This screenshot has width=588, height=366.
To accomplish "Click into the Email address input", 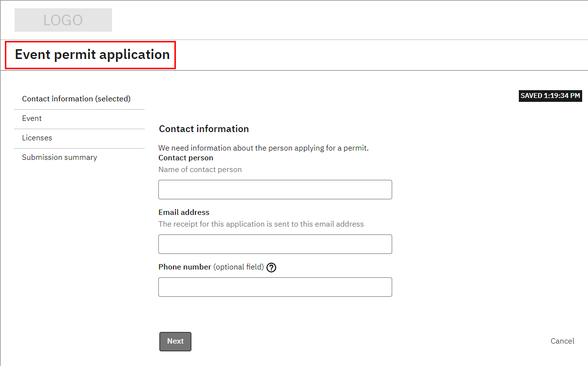I will click(275, 244).
